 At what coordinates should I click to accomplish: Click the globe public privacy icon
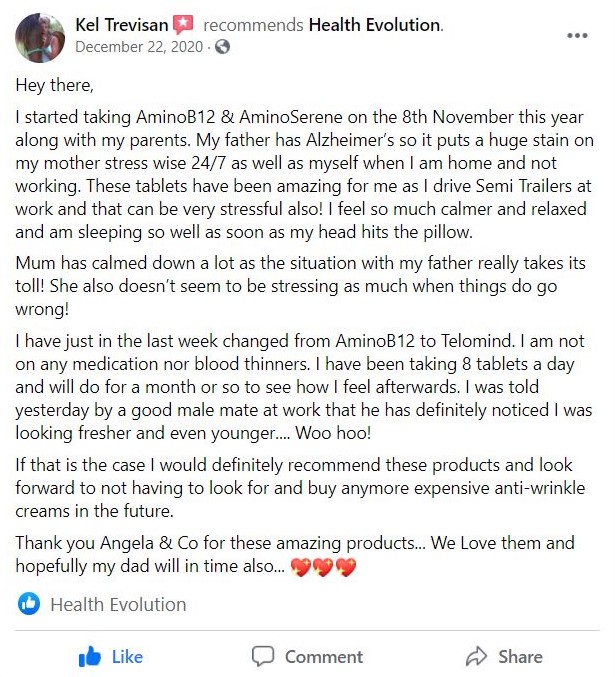(x=222, y=47)
